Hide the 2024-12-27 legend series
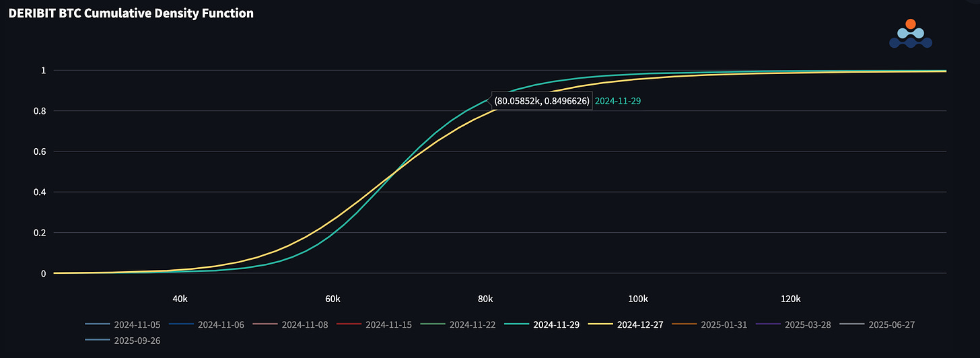This screenshot has height=358, width=980. pyautogui.click(x=625, y=324)
